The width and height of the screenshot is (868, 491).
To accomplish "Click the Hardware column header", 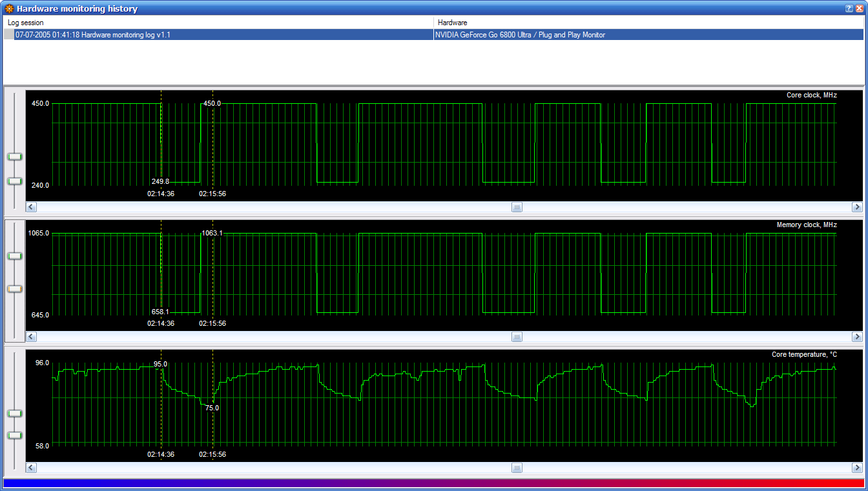I will click(x=648, y=23).
